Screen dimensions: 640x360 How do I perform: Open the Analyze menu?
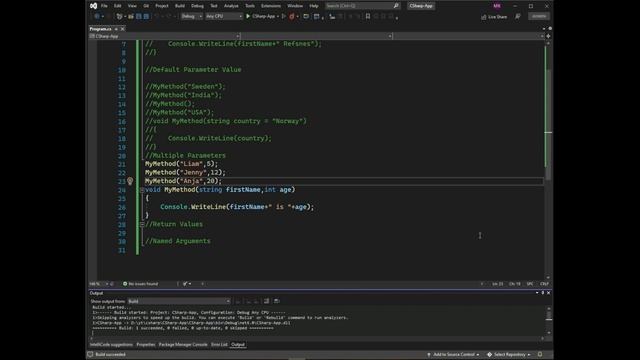(x=231, y=6)
